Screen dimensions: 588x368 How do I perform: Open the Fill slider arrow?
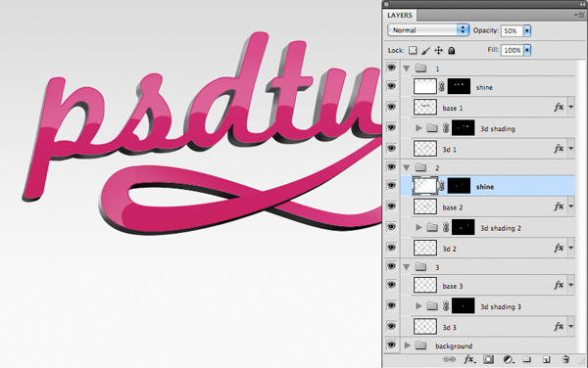point(527,50)
